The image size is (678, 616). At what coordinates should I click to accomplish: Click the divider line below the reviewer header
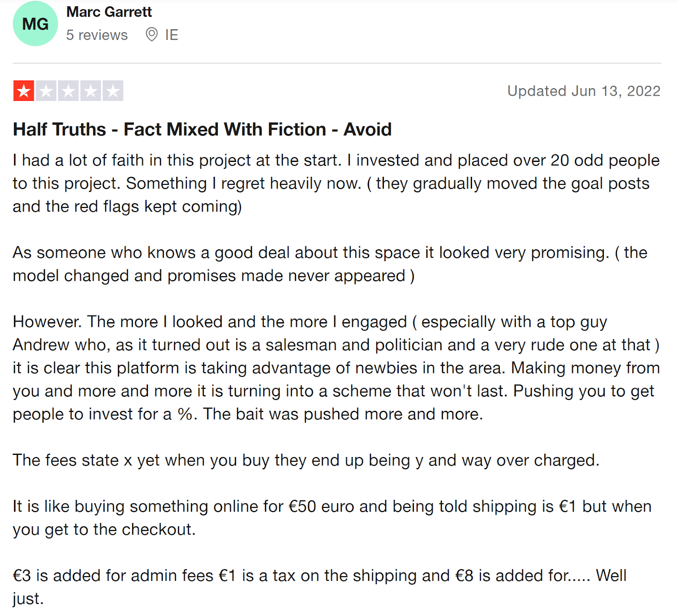pyautogui.click(x=337, y=64)
